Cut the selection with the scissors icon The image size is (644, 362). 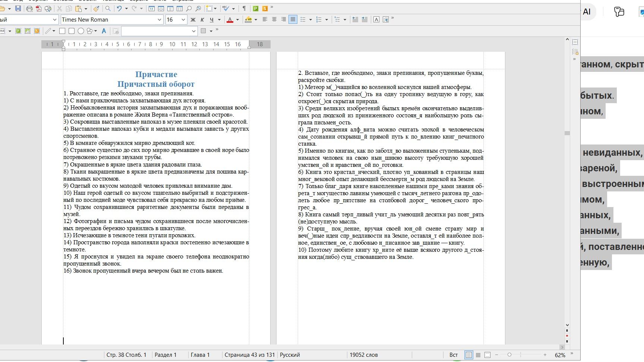click(59, 9)
